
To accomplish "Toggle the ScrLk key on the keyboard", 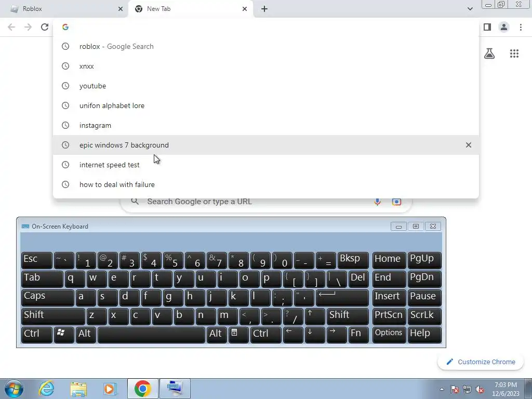I will 424,316.
